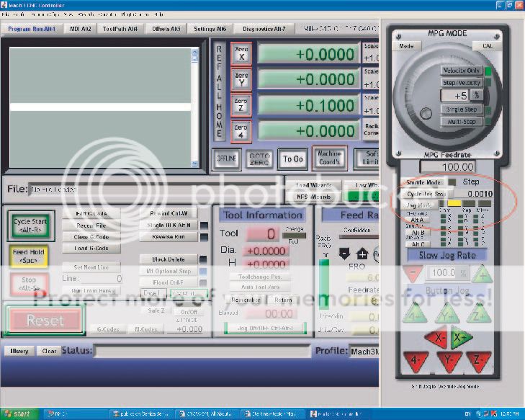Screen dimensions: 525x420
Task: Click the green Z+ jog triangle
Action: point(478,314)
